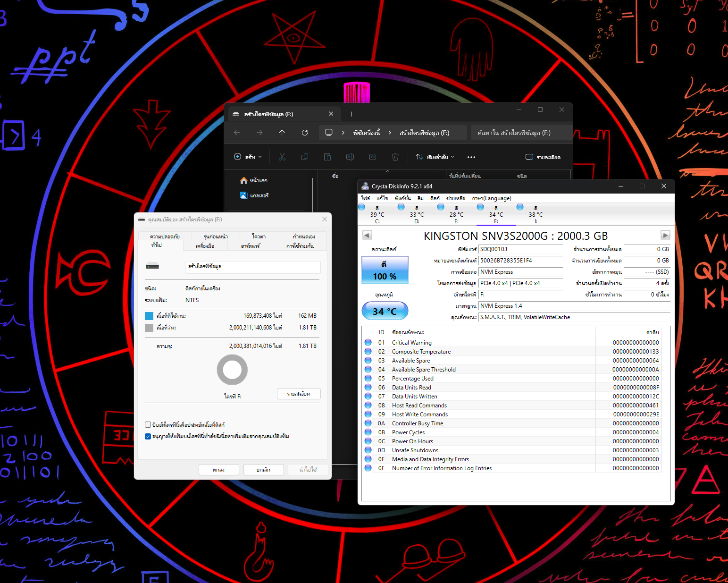
Task: Click status orb for Critical Warning row
Action: [368, 342]
